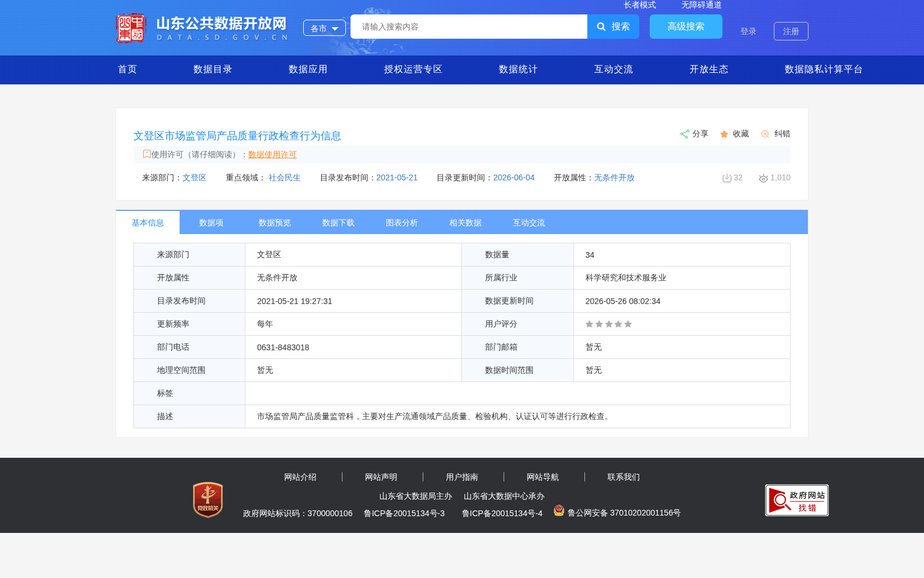Click the 每年 update frequency cell
The height and width of the screenshot is (578, 924).
pos(353,324)
